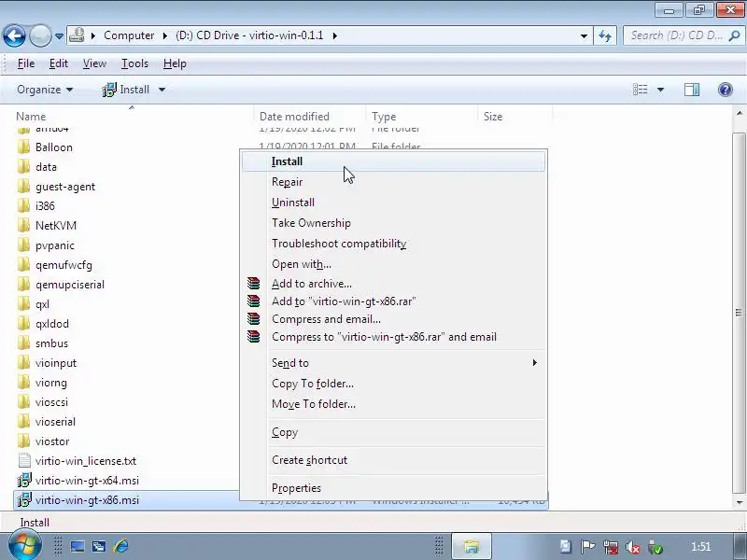Select the vioscsi folder icon
747x560 pixels.
click(x=24, y=402)
